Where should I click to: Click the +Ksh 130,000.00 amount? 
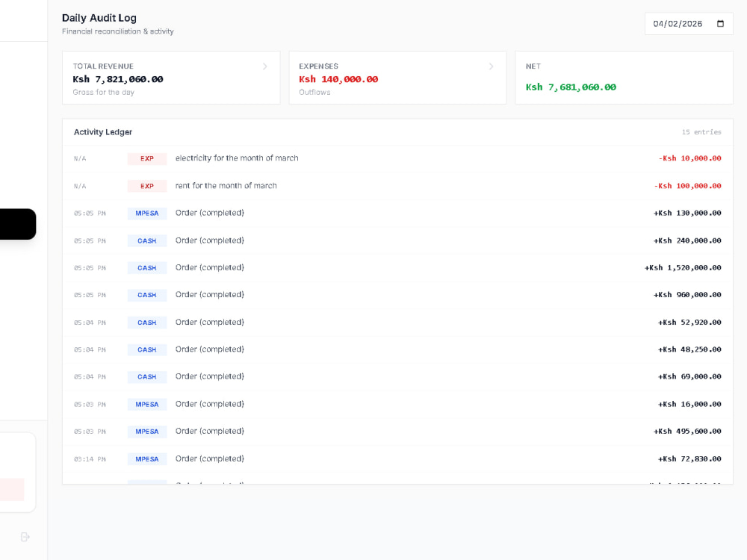(687, 213)
